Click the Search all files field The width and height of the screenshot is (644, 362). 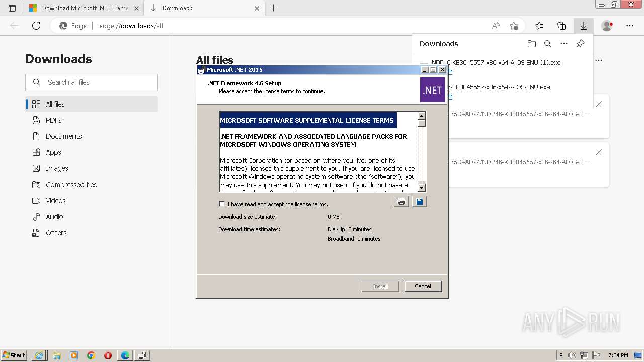point(92,82)
